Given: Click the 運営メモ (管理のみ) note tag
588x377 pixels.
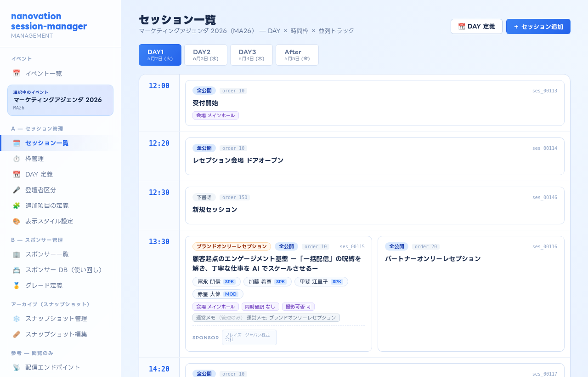Looking at the screenshot, I should tap(266, 318).
